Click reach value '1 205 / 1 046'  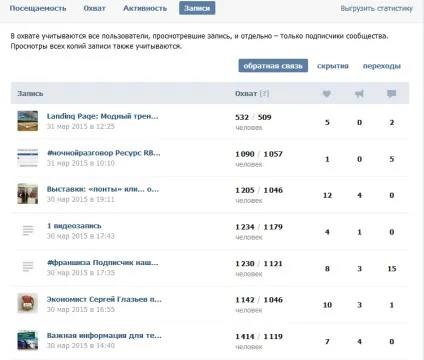(x=259, y=190)
